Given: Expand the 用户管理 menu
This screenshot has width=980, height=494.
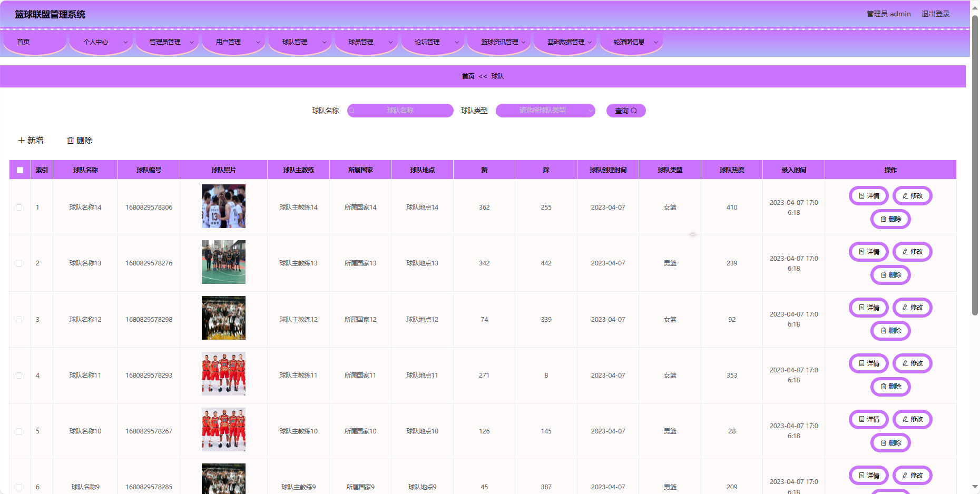Looking at the screenshot, I should [233, 42].
